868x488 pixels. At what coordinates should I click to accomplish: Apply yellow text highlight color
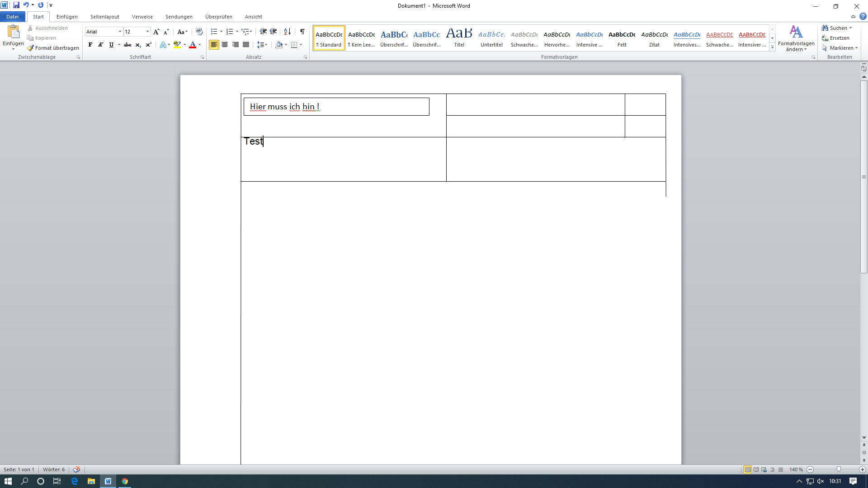pos(177,45)
